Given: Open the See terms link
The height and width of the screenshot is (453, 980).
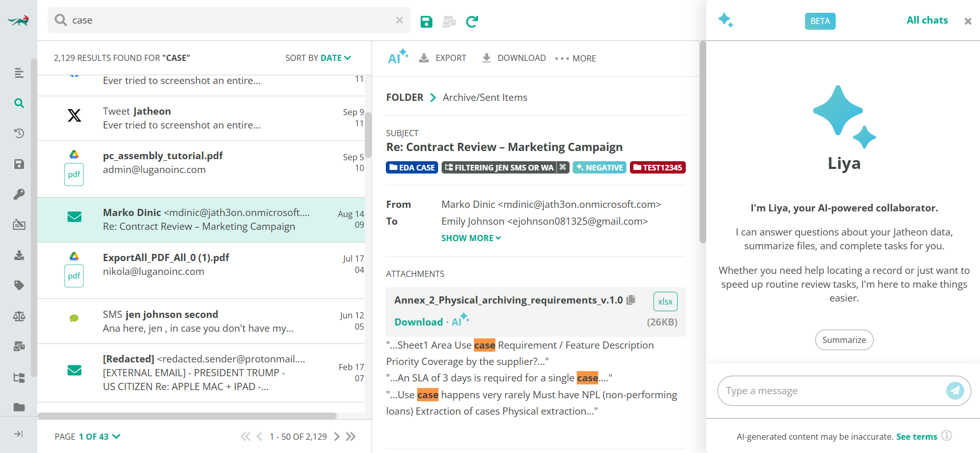Looking at the screenshot, I should [x=916, y=437].
